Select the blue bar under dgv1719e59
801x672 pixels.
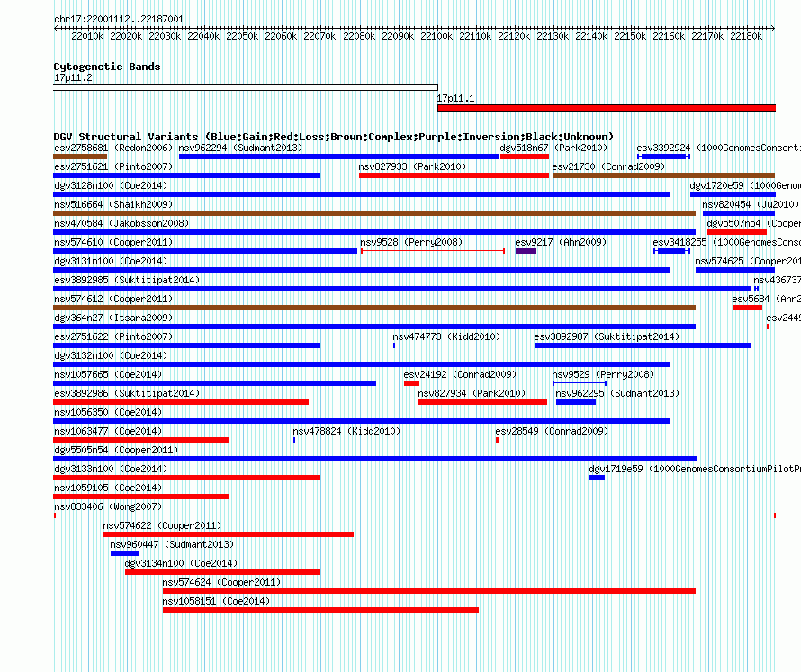(x=598, y=478)
